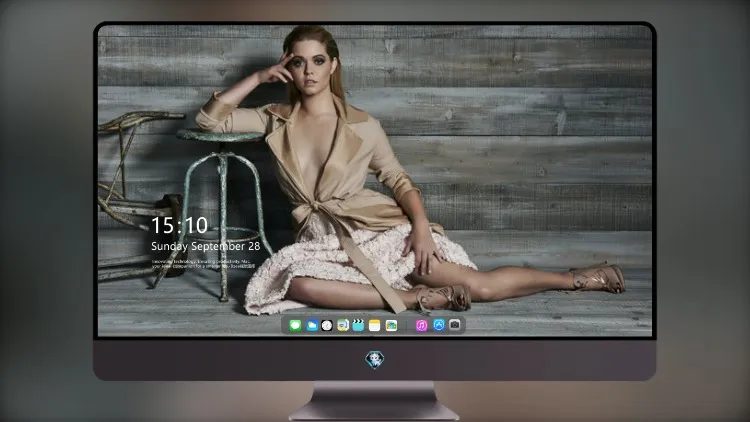Open the green Messages app in the dock

[x=295, y=326]
